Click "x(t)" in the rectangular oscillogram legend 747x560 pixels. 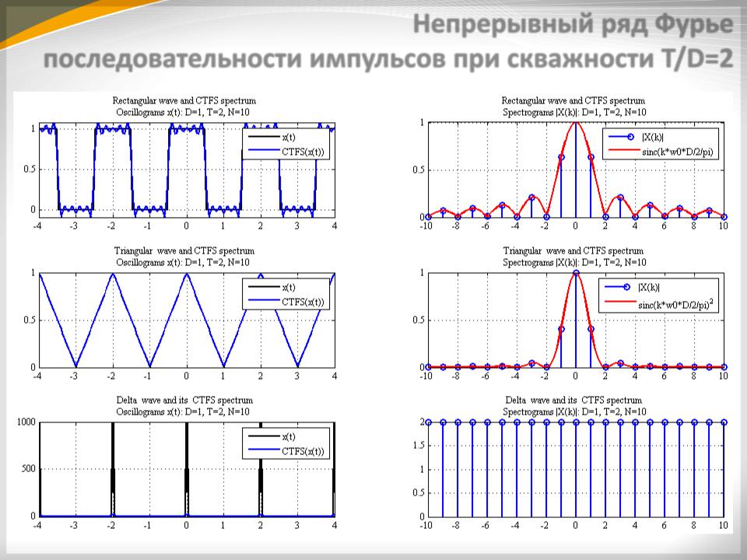pos(289,137)
